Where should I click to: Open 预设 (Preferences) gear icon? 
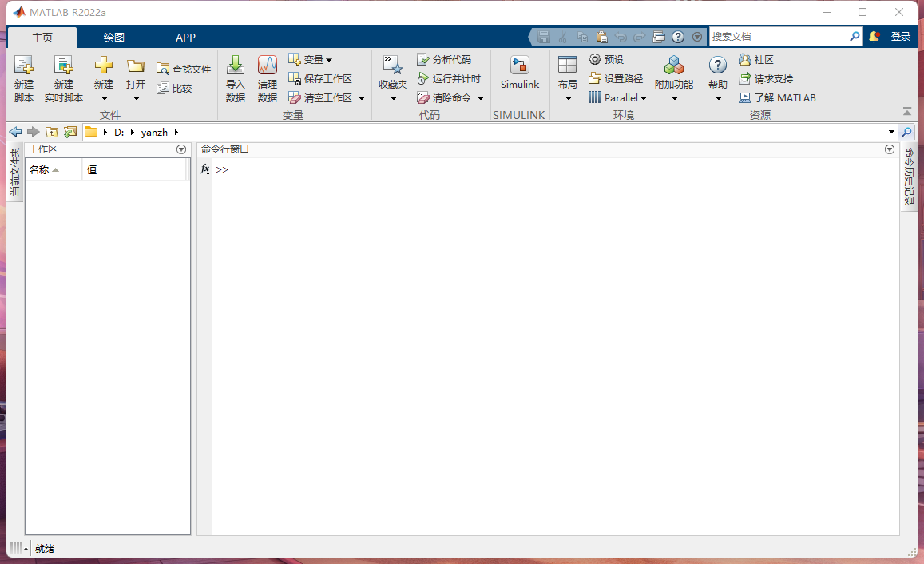pyautogui.click(x=595, y=60)
